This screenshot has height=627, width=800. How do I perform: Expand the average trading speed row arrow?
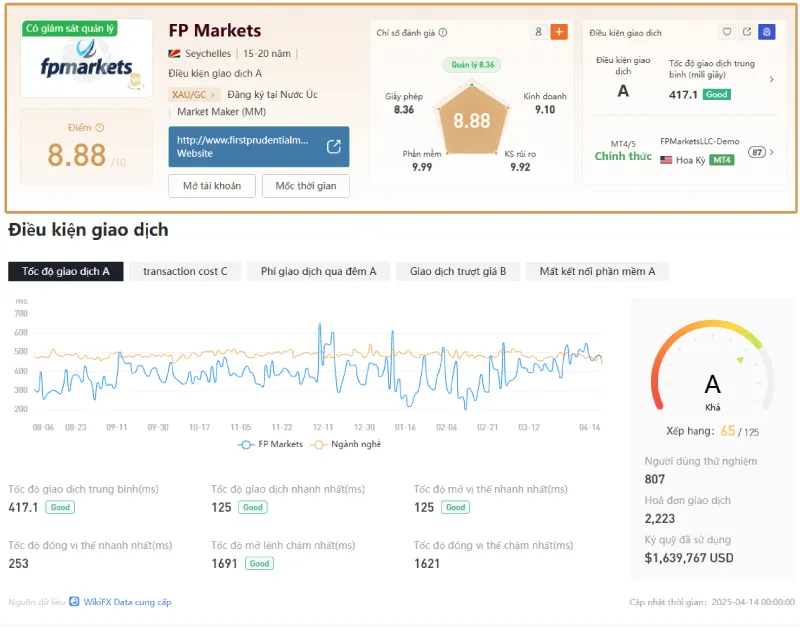click(771, 79)
